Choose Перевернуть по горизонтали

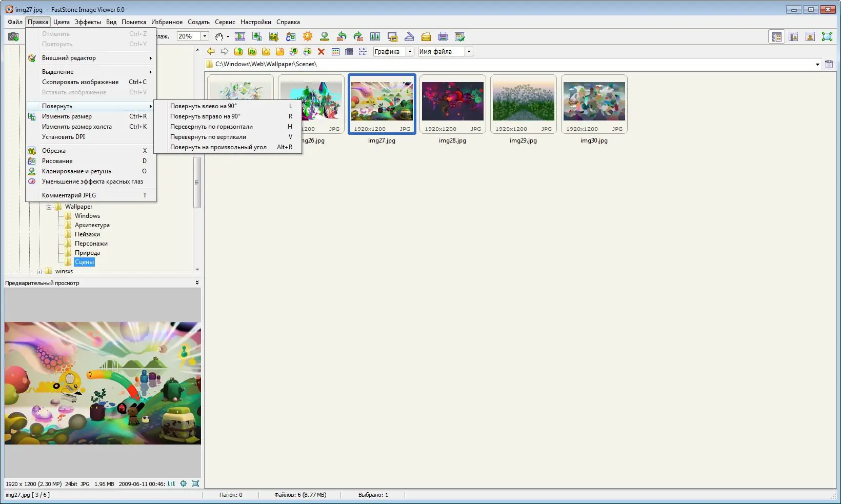[x=228, y=127]
